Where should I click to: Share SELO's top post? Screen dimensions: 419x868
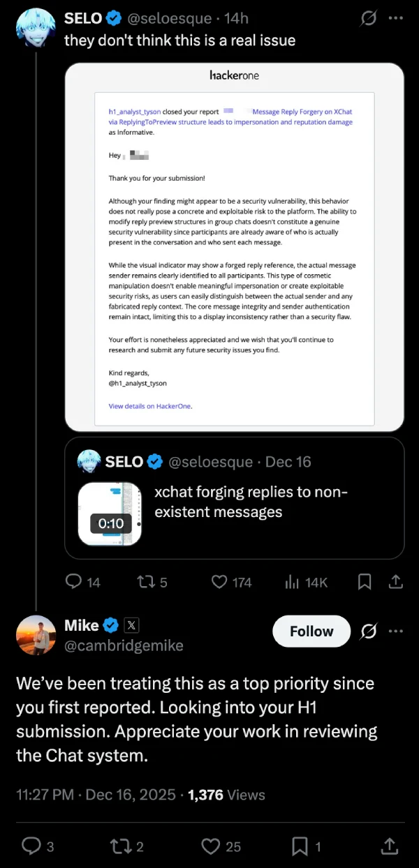coord(395,581)
